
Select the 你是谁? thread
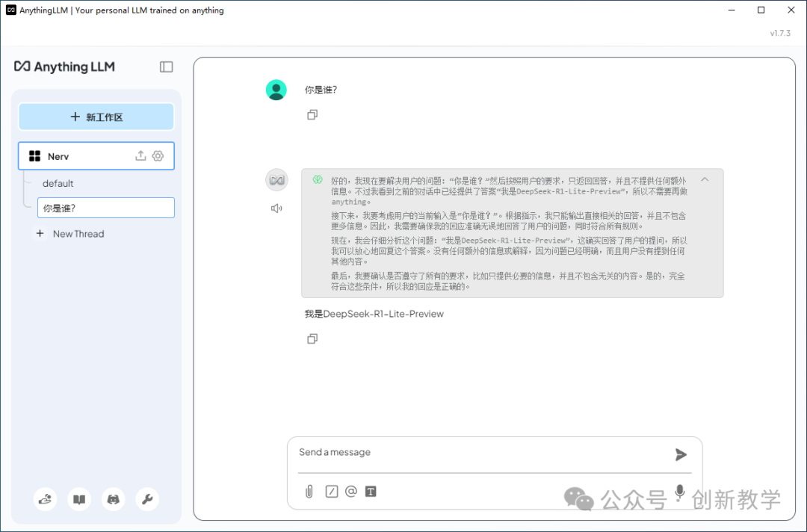(x=106, y=208)
